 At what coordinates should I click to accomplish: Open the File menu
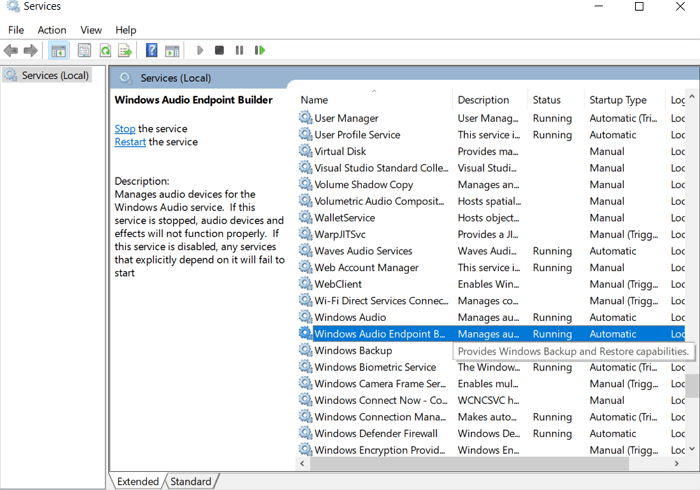click(16, 30)
